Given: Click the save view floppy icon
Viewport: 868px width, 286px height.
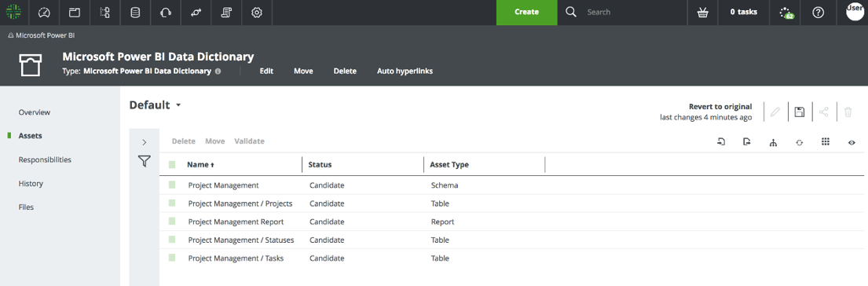Looking at the screenshot, I should (x=800, y=112).
